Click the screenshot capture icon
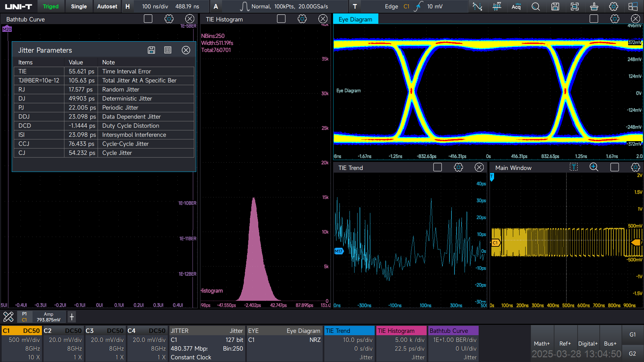This screenshot has height=362, width=644. tap(575, 6)
